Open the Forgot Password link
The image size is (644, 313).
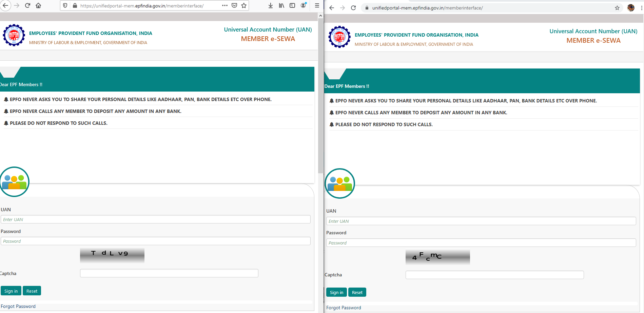click(x=19, y=306)
